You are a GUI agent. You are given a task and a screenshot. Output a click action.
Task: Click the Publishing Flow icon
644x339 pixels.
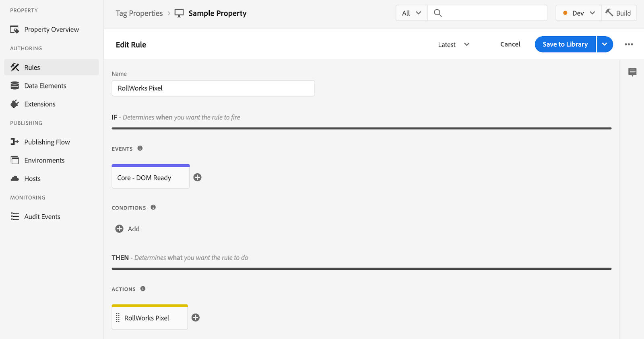click(x=15, y=142)
